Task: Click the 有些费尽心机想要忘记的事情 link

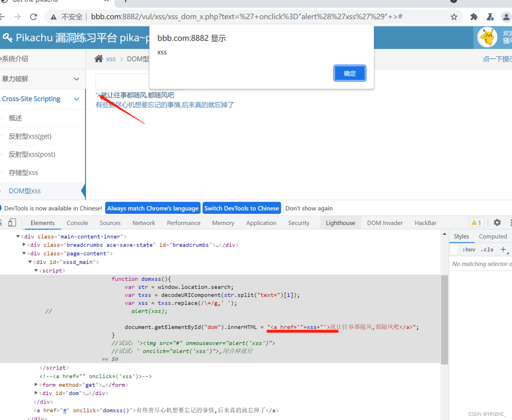Action: point(165,105)
